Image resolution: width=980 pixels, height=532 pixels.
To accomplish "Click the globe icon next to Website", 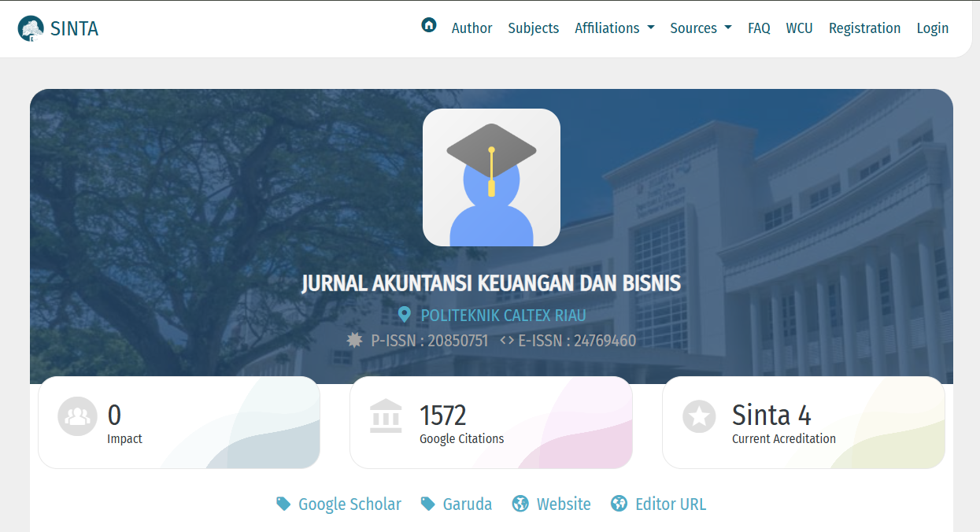I will click(520, 504).
